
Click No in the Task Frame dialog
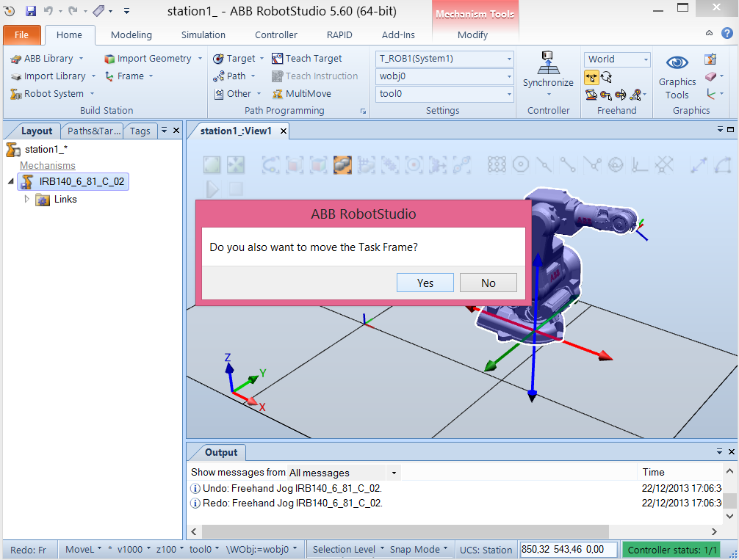(489, 283)
